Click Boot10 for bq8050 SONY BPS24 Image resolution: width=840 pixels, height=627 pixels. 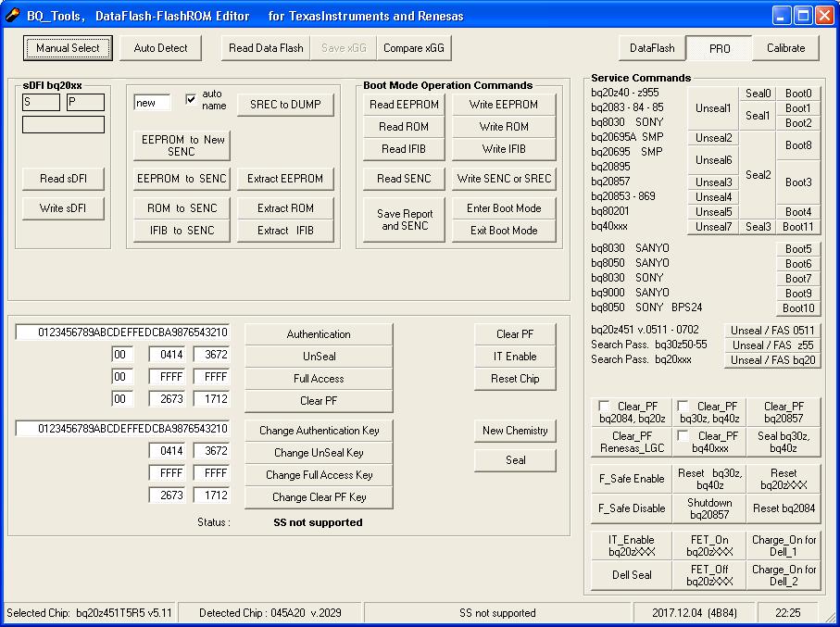[798, 308]
